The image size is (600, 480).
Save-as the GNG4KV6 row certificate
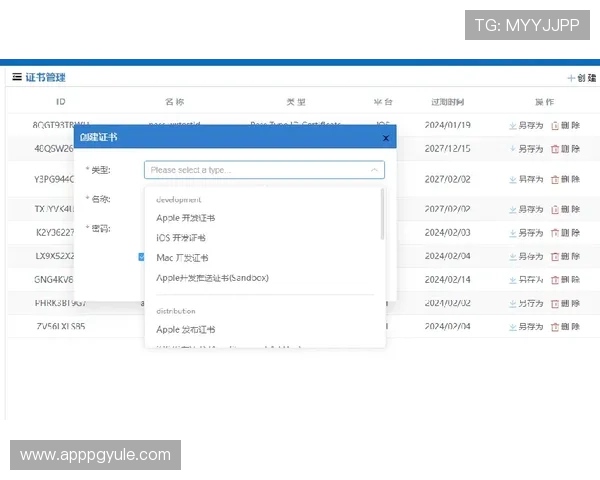(x=526, y=280)
